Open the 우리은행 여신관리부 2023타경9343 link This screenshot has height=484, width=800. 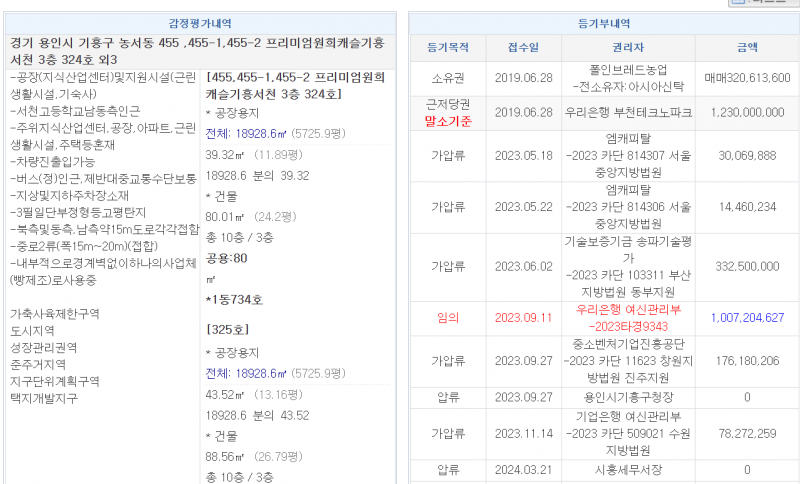coord(627,317)
